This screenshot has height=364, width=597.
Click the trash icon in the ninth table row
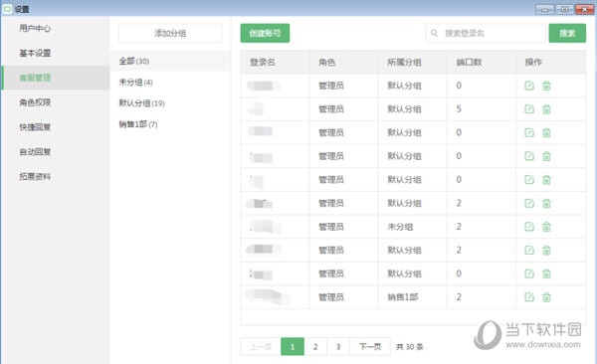coord(546,273)
